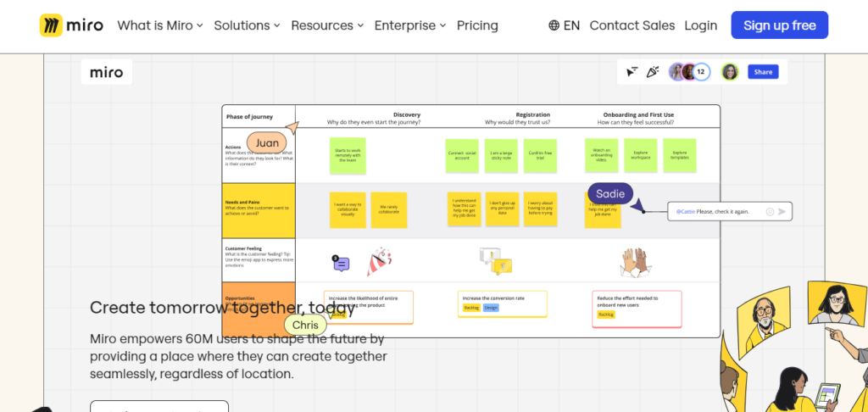Click the green-ringed user avatar beside Share
The width and height of the screenshot is (868, 412).
click(730, 72)
